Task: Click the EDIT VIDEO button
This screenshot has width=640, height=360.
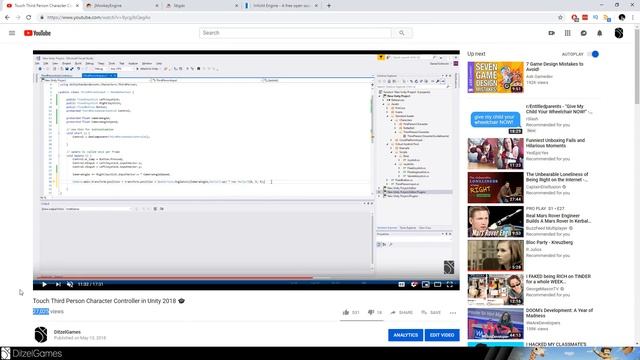Action: [x=442, y=335]
